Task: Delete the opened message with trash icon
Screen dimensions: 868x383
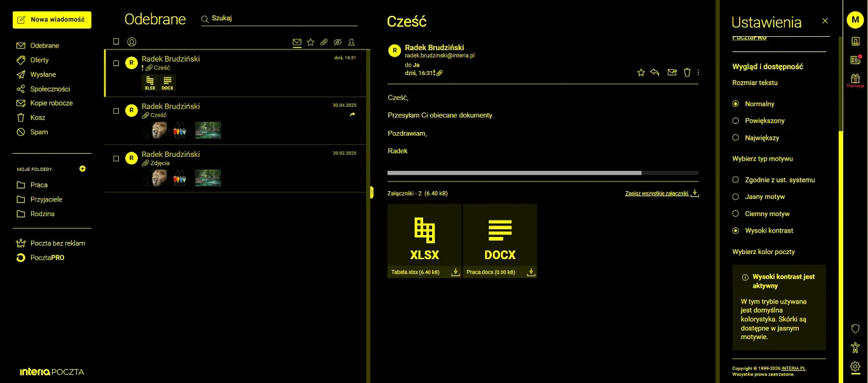Action: 687,72
